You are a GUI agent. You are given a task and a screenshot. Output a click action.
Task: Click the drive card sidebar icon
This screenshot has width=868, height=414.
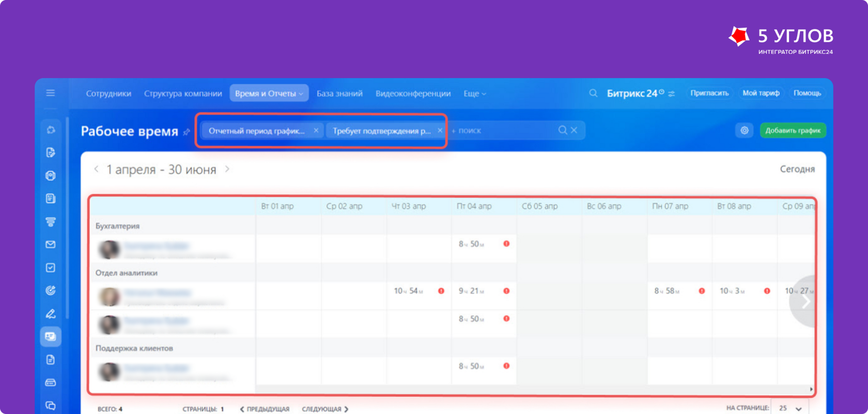50,382
